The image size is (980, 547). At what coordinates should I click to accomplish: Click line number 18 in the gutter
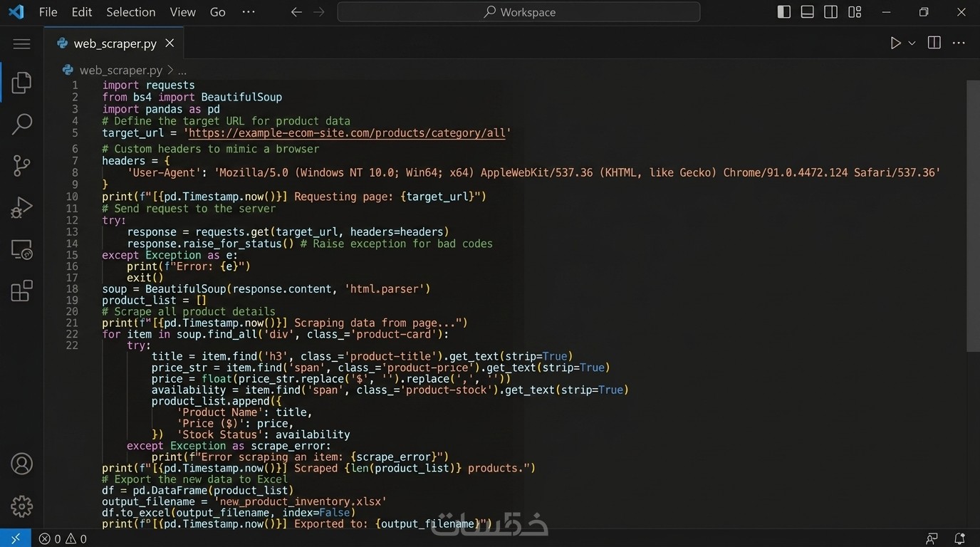72,289
